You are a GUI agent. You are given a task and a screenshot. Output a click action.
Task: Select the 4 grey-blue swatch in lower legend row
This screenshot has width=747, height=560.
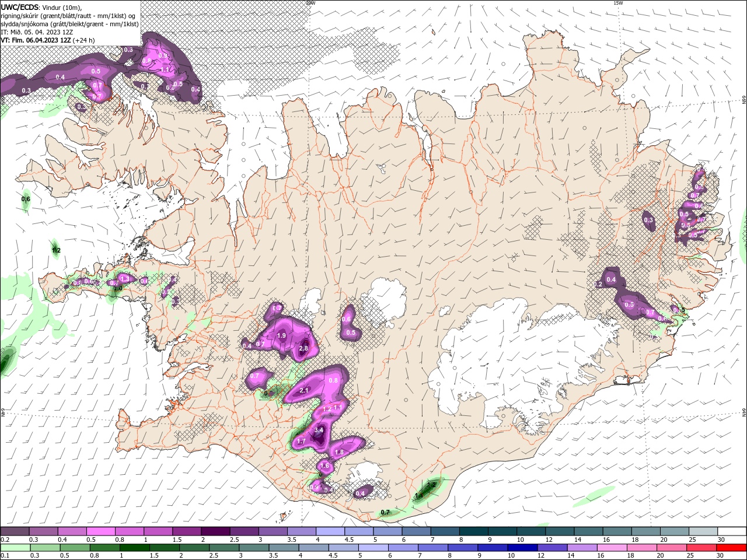click(x=313, y=548)
